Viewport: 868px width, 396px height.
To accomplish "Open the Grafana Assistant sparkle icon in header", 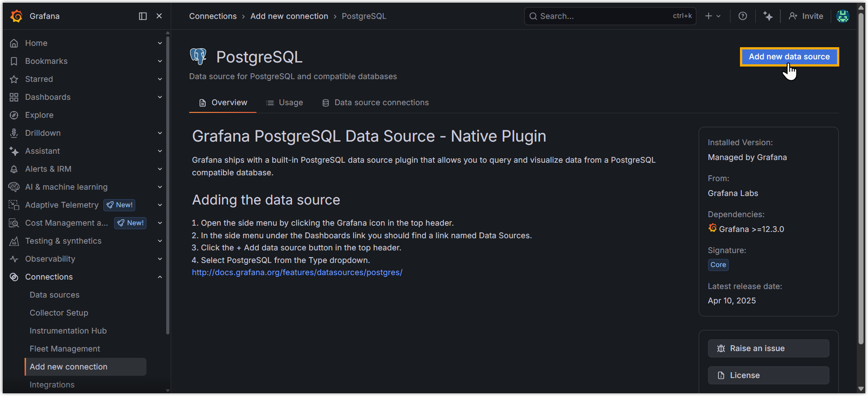I will (768, 16).
